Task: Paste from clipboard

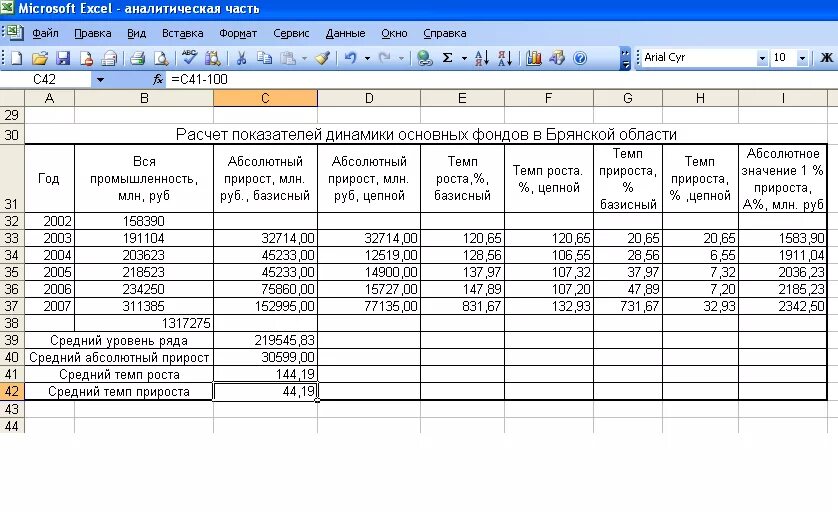Action: click(288, 58)
